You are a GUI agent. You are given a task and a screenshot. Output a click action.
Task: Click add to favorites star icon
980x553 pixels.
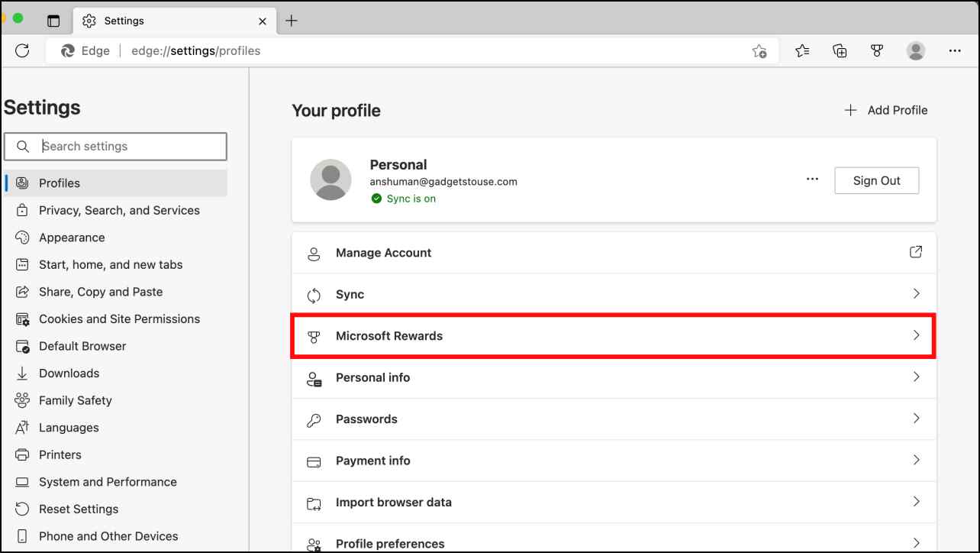pos(759,51)
